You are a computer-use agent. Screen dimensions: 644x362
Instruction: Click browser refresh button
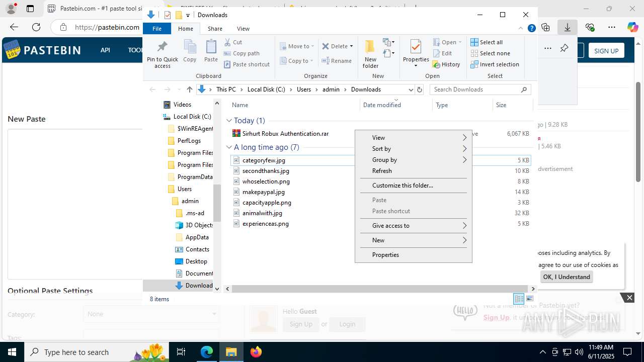point(36,27)
